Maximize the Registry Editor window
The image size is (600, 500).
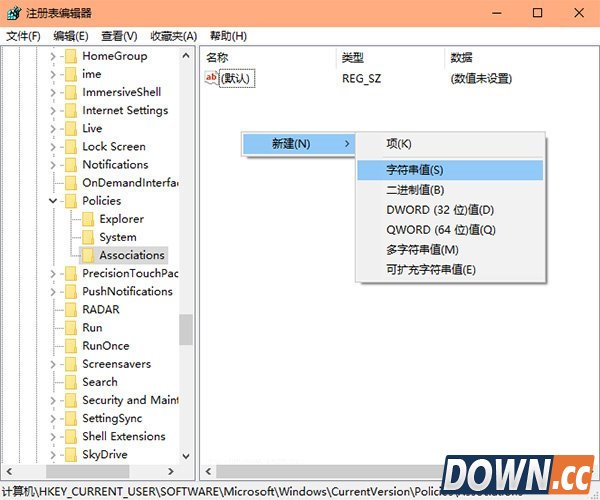pos(537,13)
